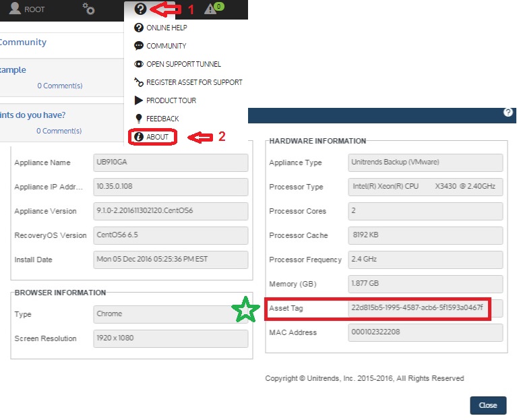Click the Processor Cache field 8192 KB

point(425,235)
